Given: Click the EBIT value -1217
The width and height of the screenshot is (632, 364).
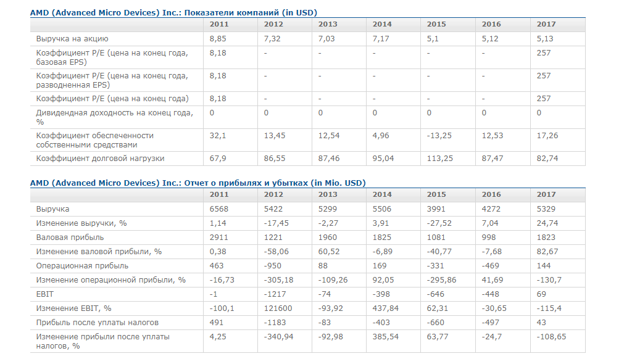Looking at the screenshot, I should coord(275,294).
